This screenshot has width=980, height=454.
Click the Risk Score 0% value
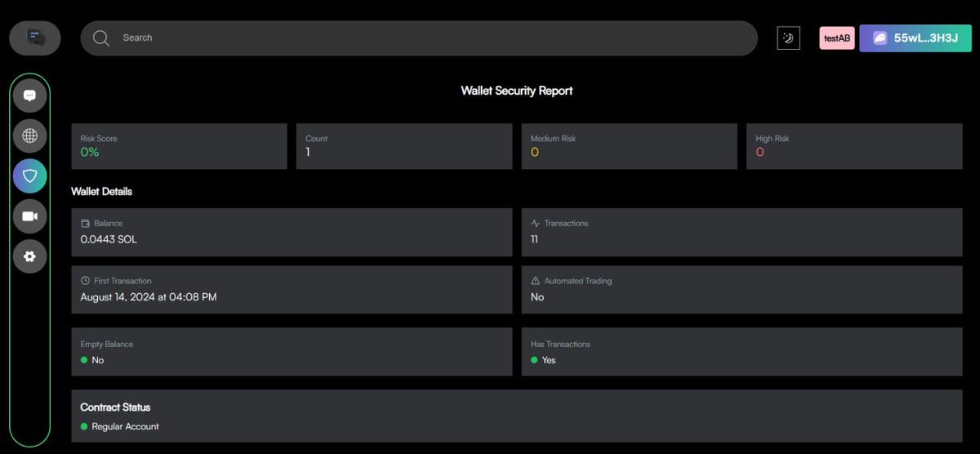click(x=89, y=153)
